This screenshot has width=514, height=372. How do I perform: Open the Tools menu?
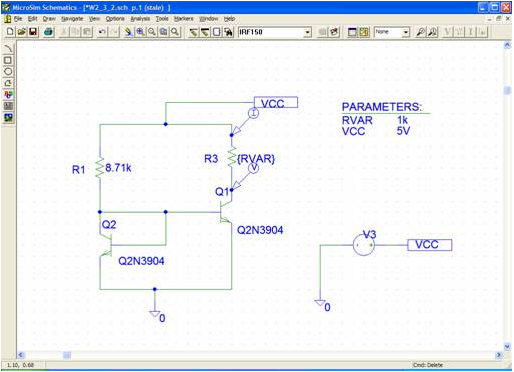(162, 19)
